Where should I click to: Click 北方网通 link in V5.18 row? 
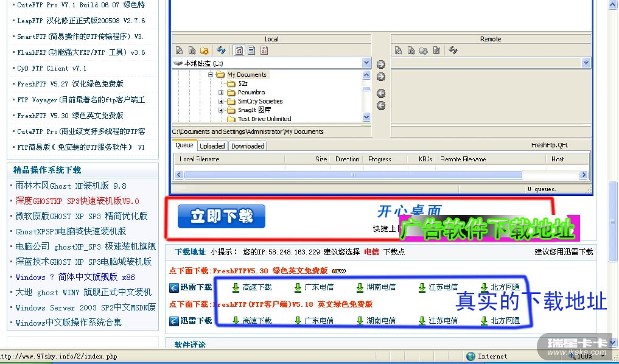[505, 321]
